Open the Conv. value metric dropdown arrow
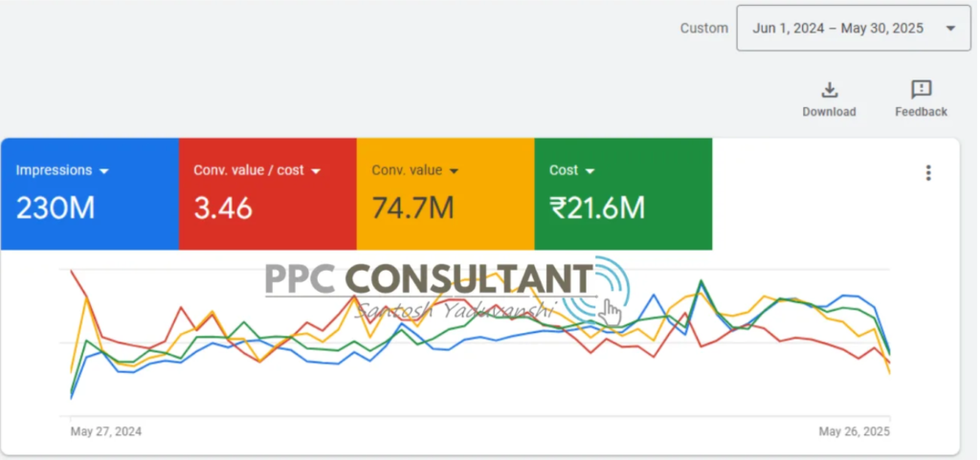 (x=454, y=171)
